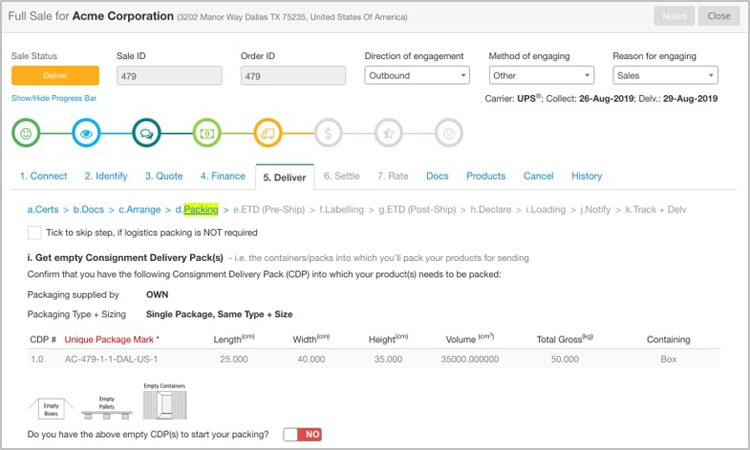The width and height of the screenshot is (750, 450).
Task: Go to the i.Loading step
Action: click(x=545, y=209)
